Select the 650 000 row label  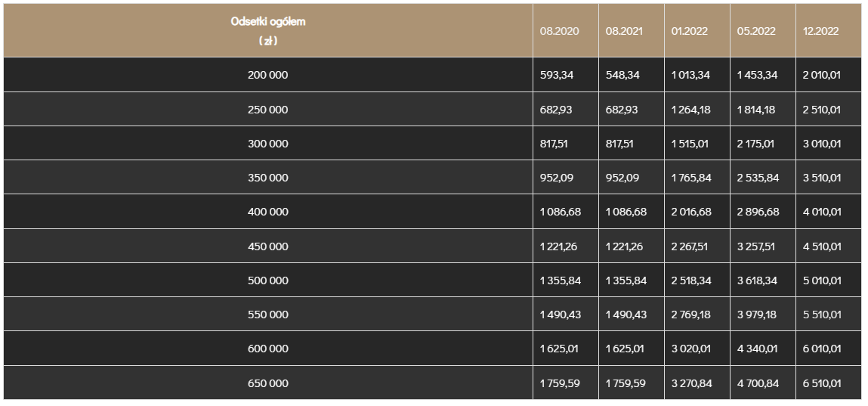268,383
